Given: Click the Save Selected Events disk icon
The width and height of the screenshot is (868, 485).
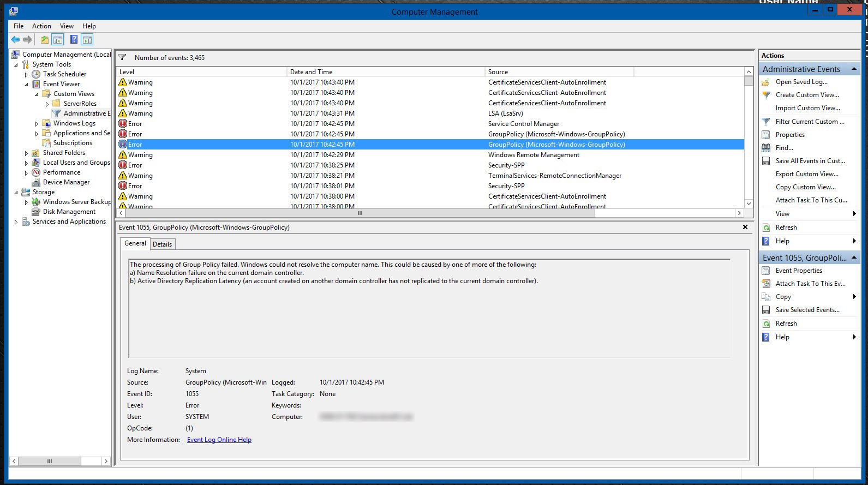Looking at the screenshot, I should [766, 310].
